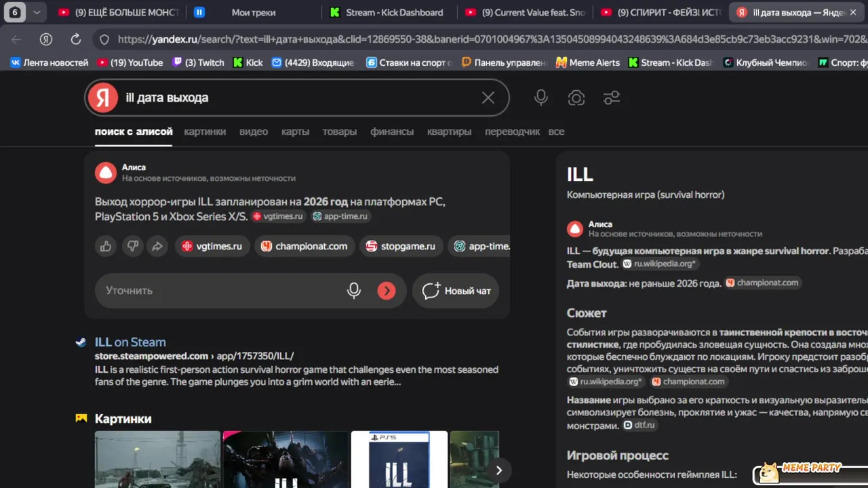
Task: Select картинки search category
Action: [x=205, y=131]
